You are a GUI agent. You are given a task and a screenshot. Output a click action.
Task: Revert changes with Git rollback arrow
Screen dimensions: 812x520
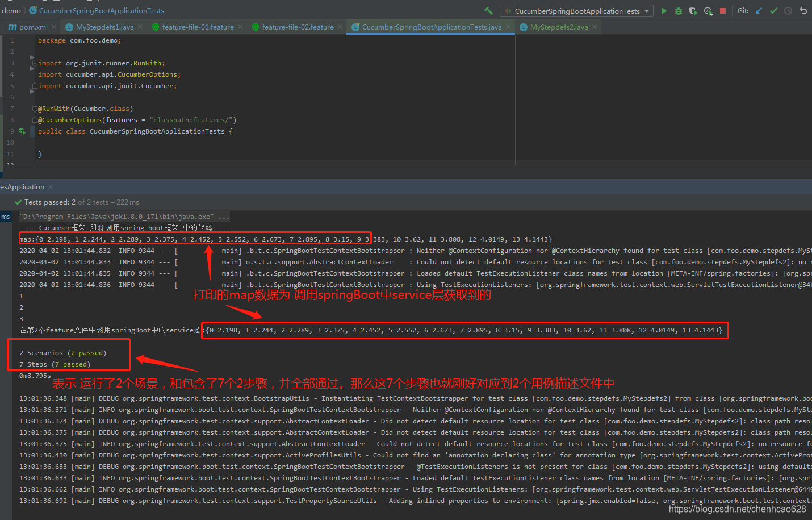pos(803,11)
